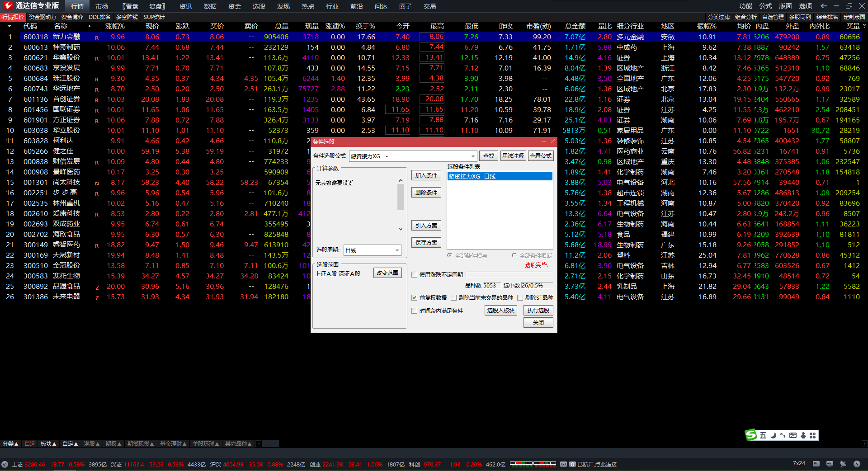Toggle the moon half-width icon in the input method bar
The height and width of the screenshot is (471, 868).
coord(773,435)
